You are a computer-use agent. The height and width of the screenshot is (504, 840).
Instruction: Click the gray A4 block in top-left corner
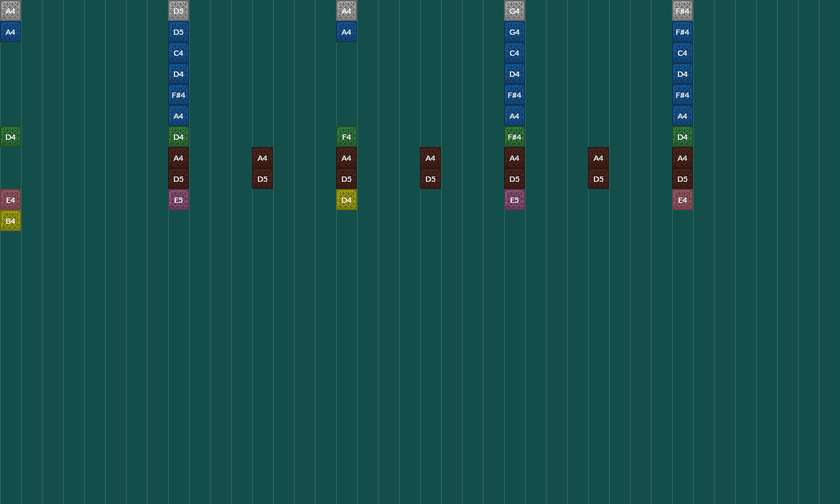tap(10, 11)
